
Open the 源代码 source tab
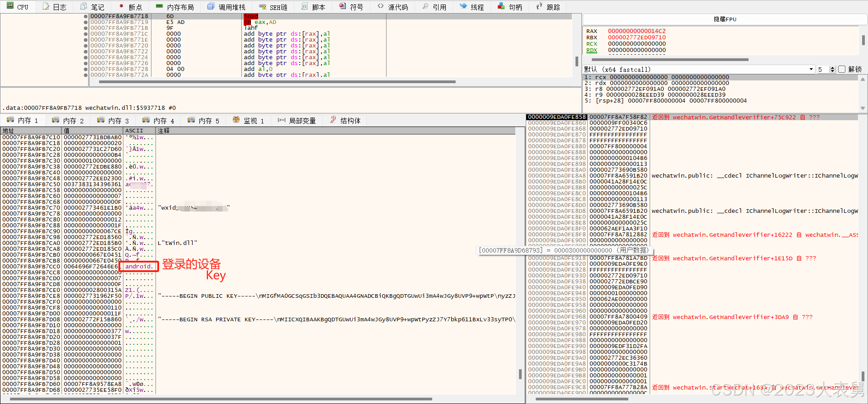click(393, 7)
